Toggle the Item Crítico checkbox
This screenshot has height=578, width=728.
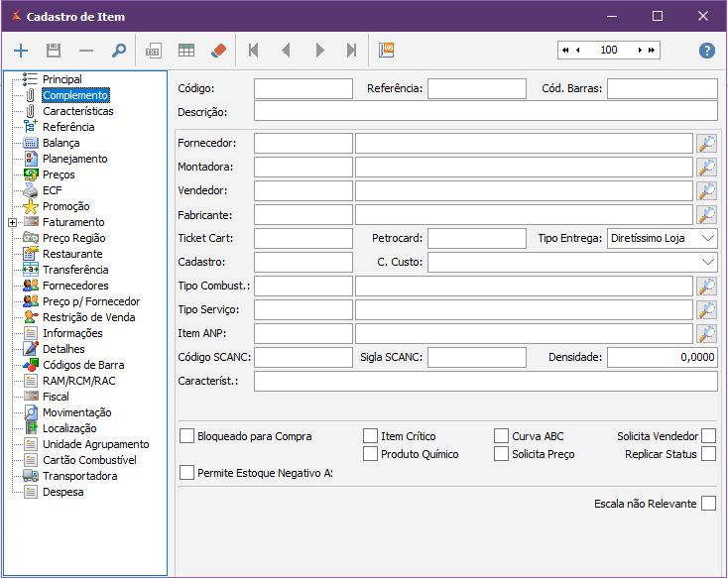pyautogui.click(x=371, y=436)
